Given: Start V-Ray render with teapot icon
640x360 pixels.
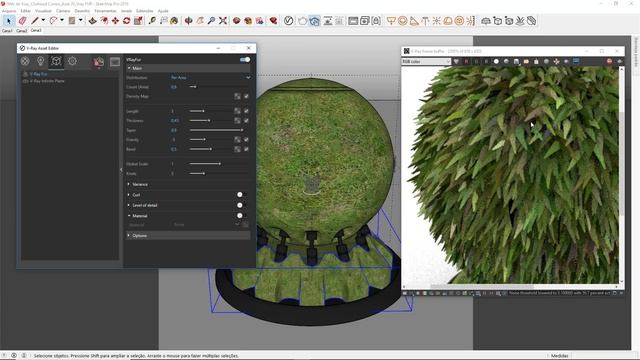Looking at the screenshot, I should click(302, 20).
